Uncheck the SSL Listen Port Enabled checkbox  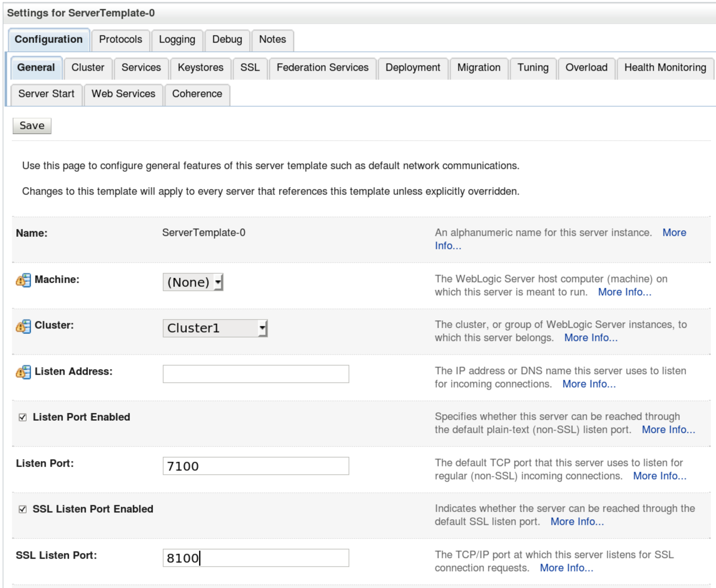(x=23, y=509)
